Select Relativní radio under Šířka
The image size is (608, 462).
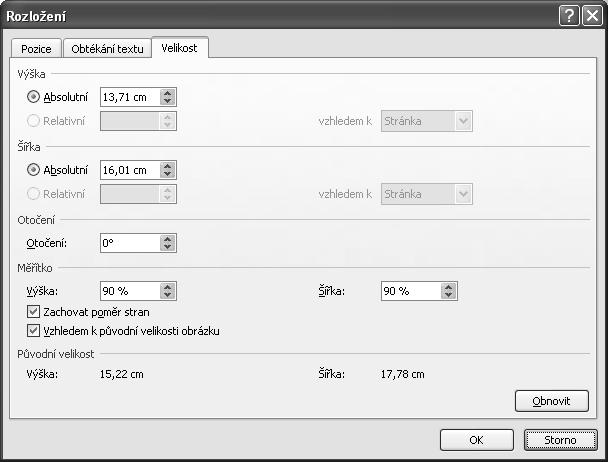33,194
